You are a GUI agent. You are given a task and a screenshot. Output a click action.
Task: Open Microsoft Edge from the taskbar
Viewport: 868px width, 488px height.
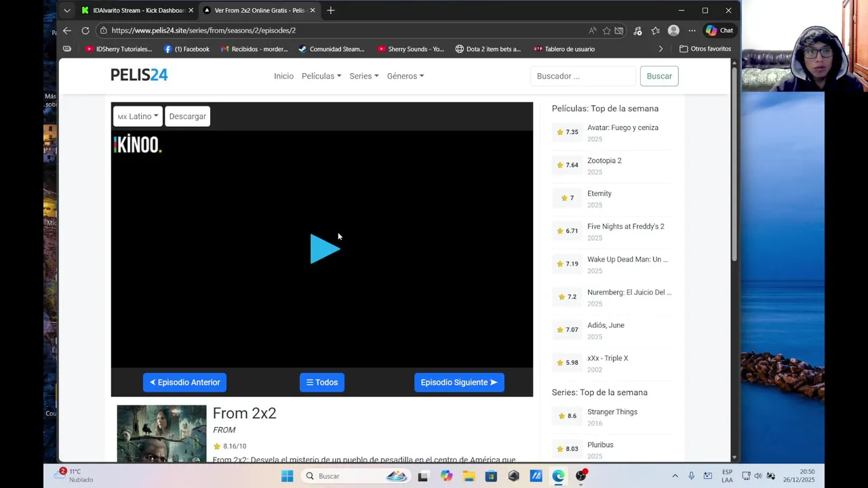[x=558, y=476]
